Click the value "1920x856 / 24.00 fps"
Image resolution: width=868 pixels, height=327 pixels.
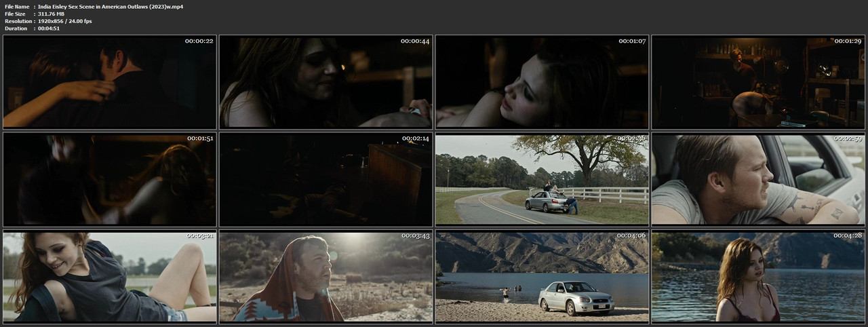click(x=65, y=21)
